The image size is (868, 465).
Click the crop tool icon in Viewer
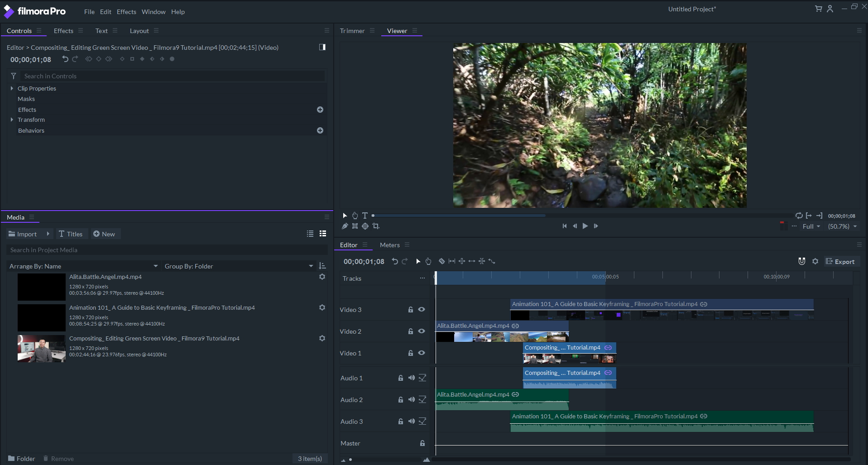(375, 226)
